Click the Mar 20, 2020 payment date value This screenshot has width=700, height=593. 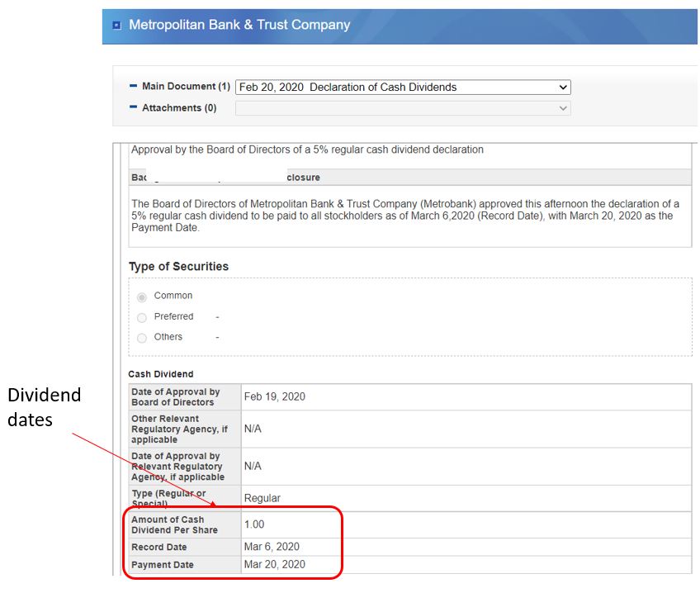tap(275, 564)
